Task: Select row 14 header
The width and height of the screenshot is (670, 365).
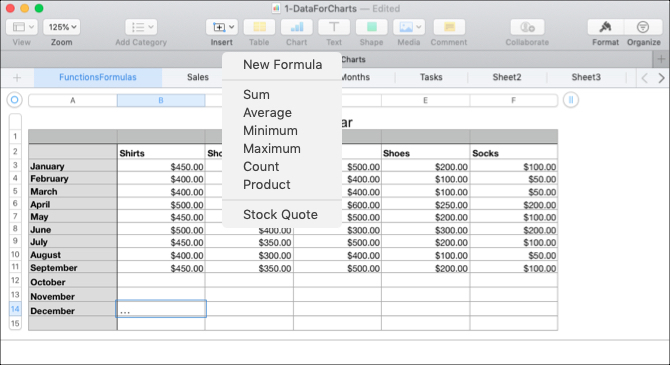Action: coord(15,309)
